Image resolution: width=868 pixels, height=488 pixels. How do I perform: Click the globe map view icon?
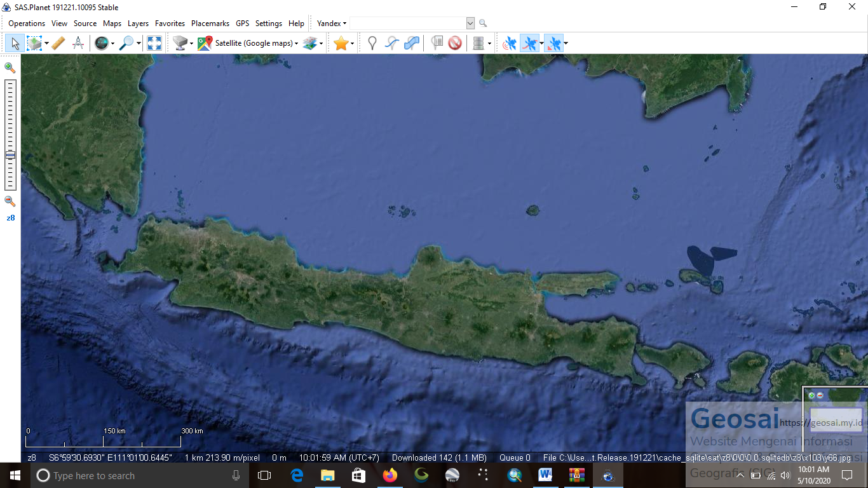point(101,43)
